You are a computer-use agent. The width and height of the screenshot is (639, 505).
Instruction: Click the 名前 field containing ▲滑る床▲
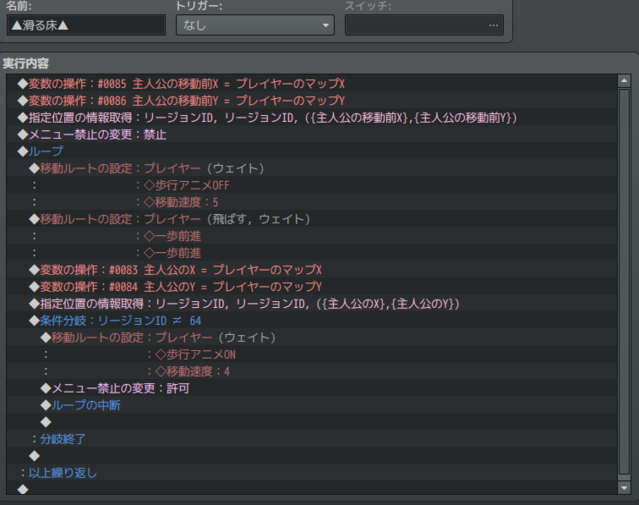tap(86, 25)
